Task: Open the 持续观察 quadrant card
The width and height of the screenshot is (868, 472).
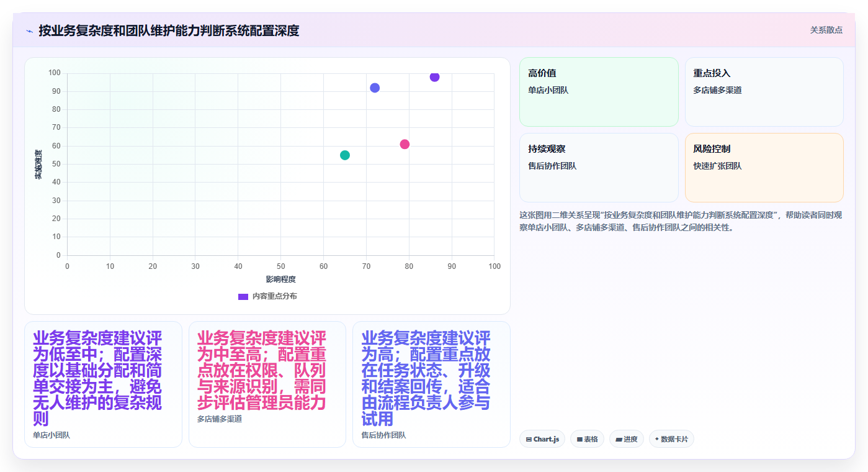Action: (599, 168)
